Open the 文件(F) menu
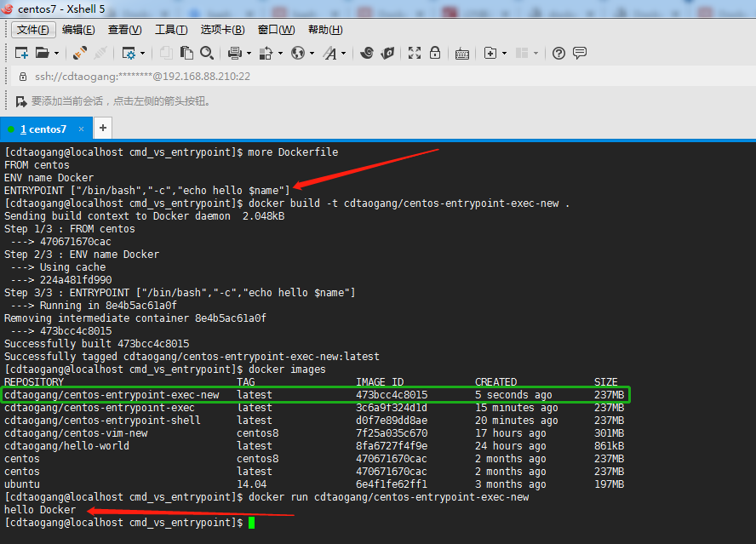This screenshot has width=756, height=544. pos(33,30)
